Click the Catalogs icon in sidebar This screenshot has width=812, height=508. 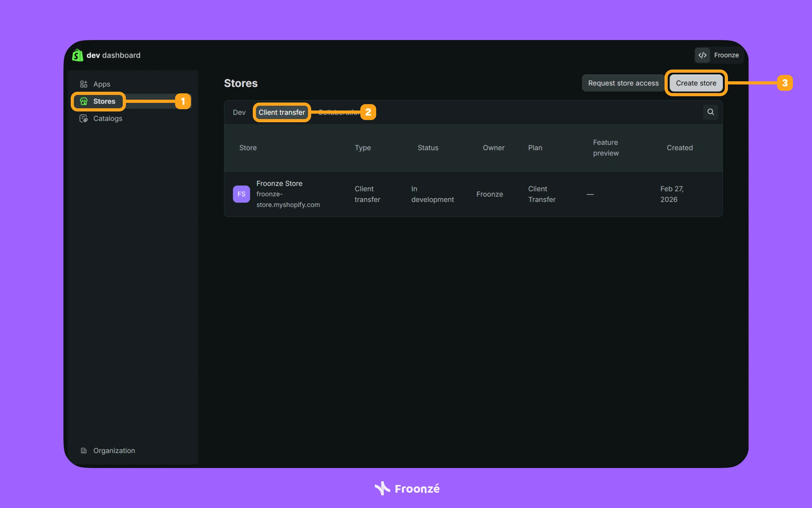tap(83, 118)
